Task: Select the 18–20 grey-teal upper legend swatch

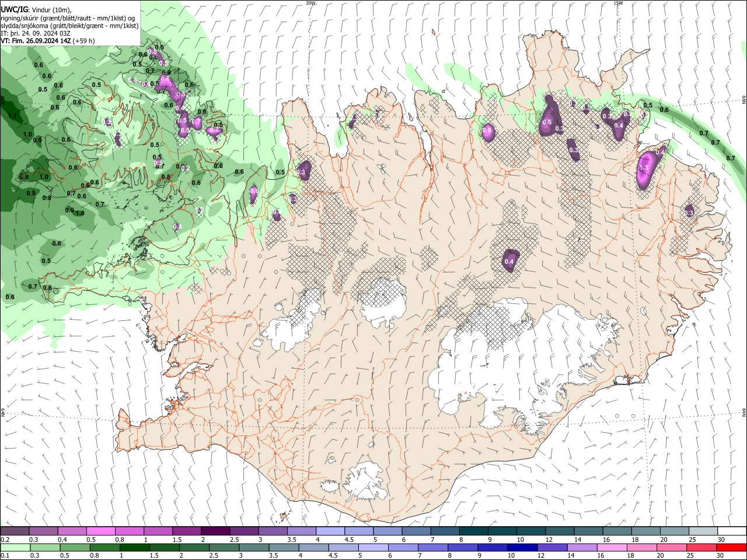Action: [645, 531]
